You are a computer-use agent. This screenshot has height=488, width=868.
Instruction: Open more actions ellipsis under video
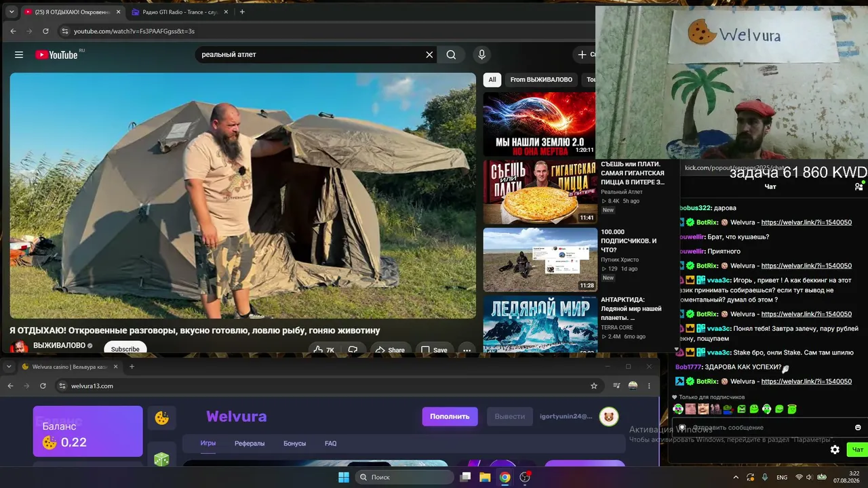pyautogui.click(x=467, y=350)
